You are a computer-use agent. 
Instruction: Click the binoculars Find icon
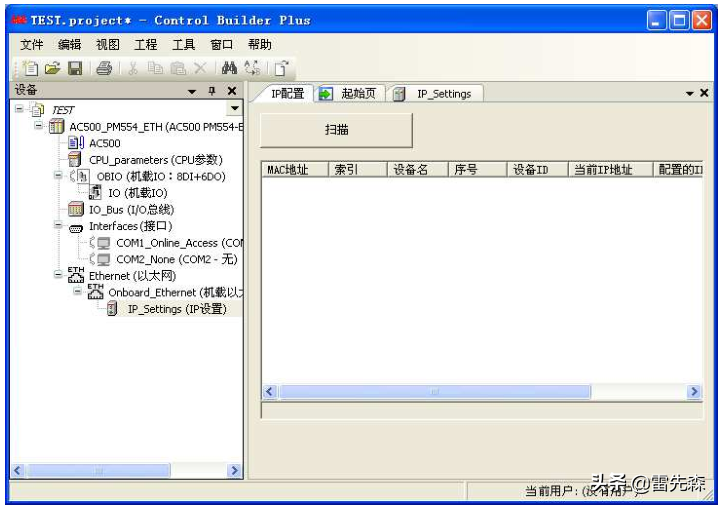(229, 68)
